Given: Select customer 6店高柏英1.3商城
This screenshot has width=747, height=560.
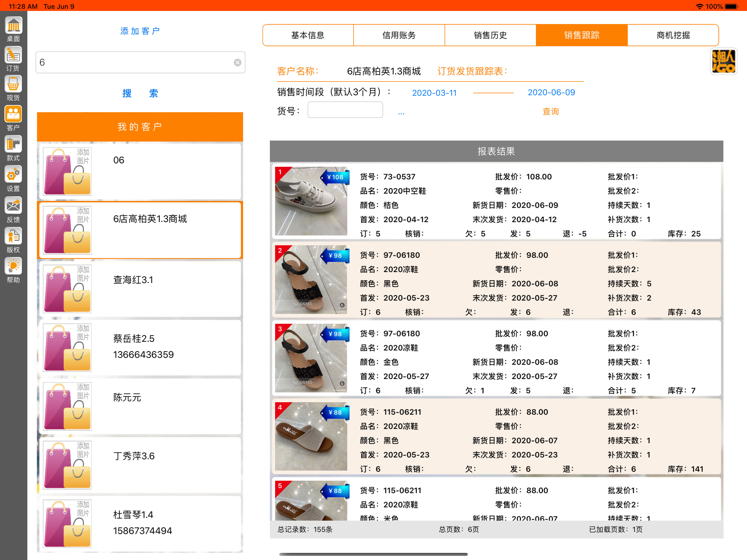Looking at the screenshot, I should point(140,230).
